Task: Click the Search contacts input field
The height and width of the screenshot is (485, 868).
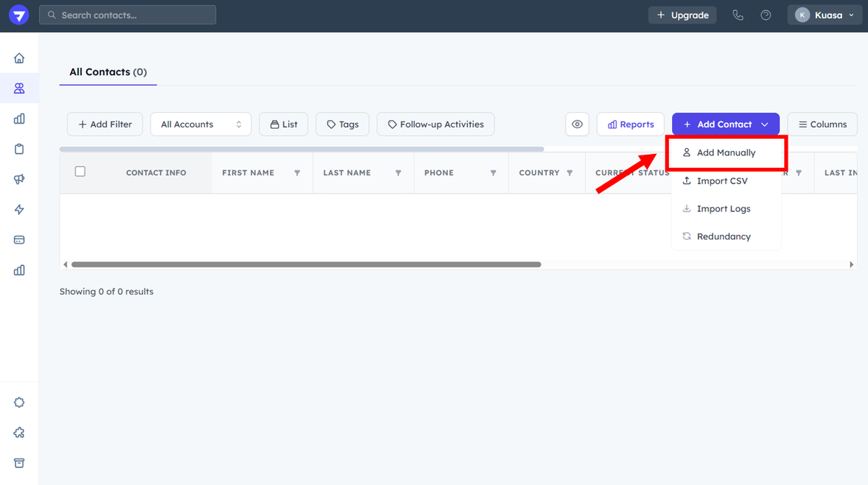Action: tap(127, 15)
